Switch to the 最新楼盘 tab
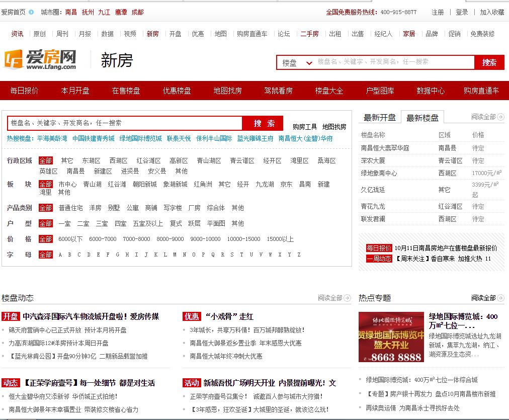 [422, 118]
